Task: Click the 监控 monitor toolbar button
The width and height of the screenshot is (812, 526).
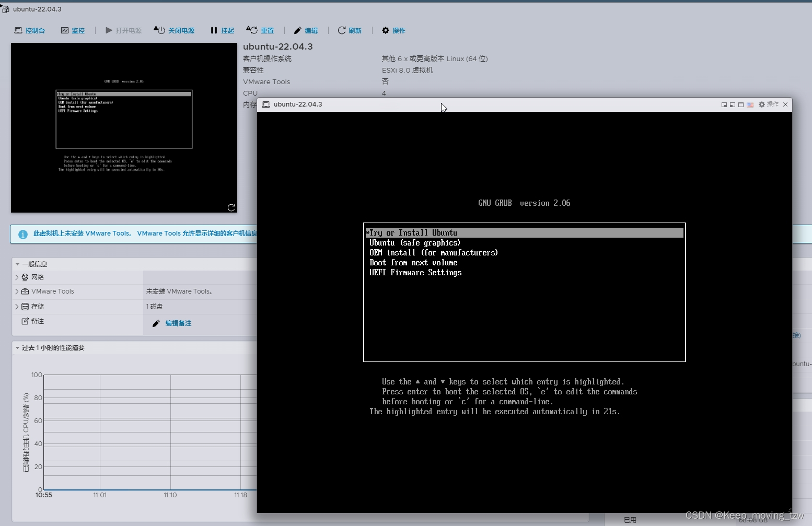Action: (73, 30)
